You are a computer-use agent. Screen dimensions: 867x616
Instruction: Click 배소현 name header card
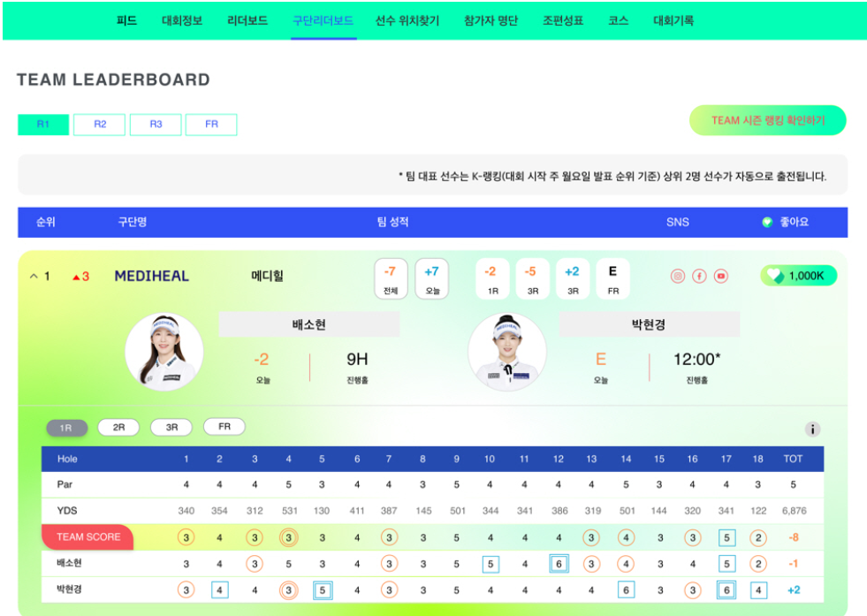pos(309,324)
